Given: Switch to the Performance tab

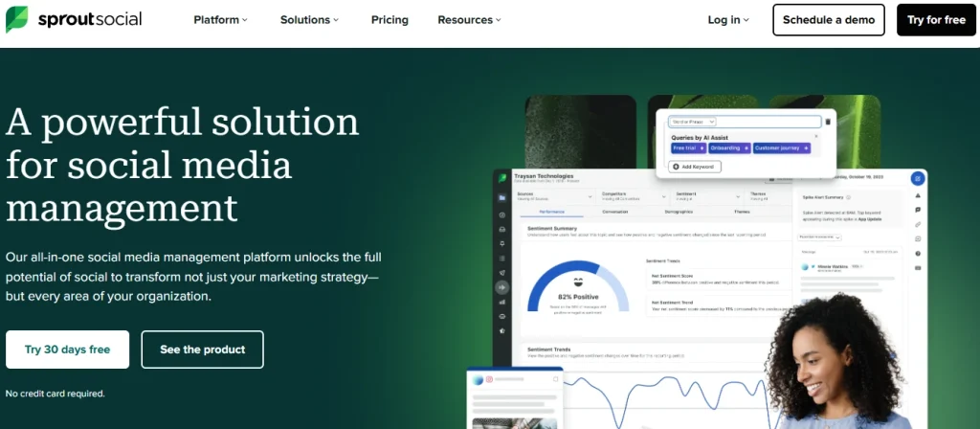Looking at the screenshot, I should [552, 212].
